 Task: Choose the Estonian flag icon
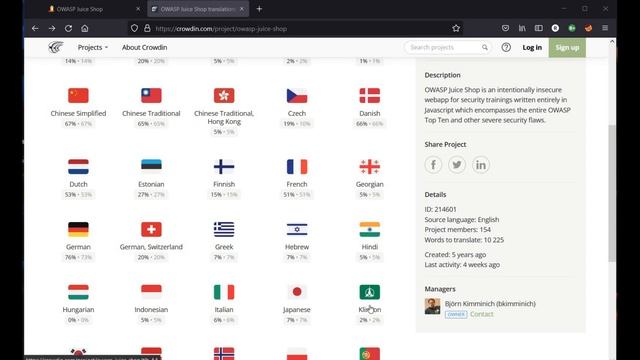click(151, 167)
